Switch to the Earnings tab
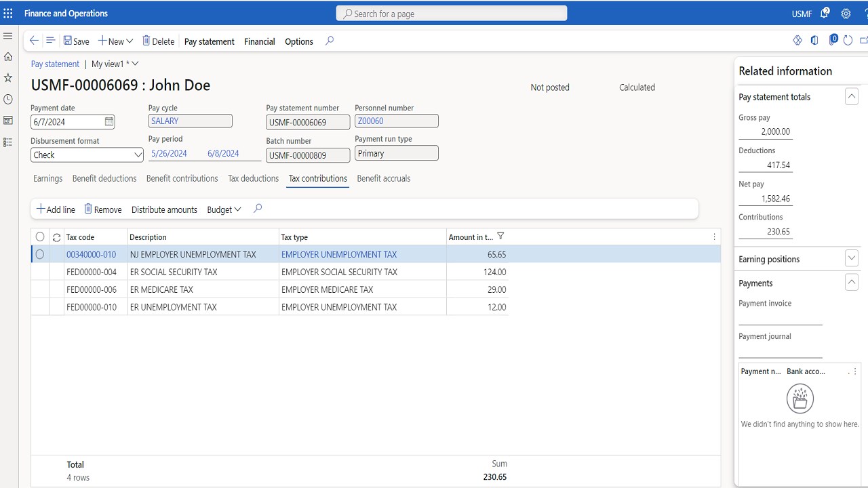 coord(47,179)
